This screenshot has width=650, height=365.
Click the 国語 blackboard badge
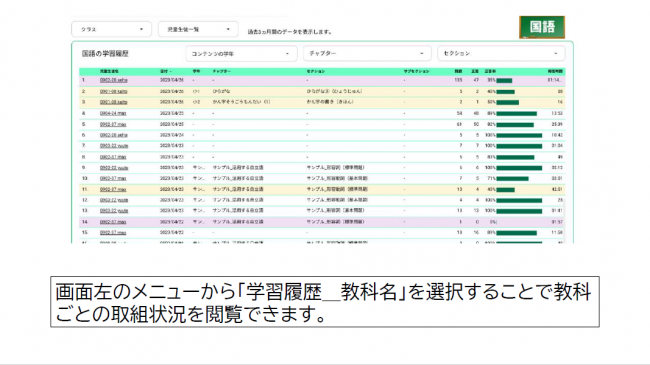tap(542, 27)
